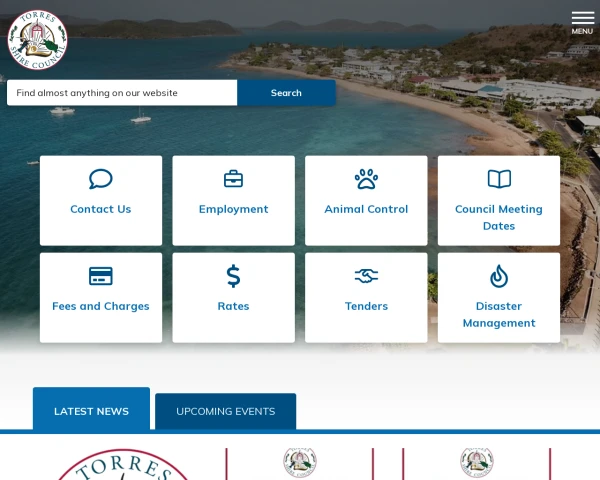Click the Employment briefcase icon
The height and width of the screenshot is (480, 600).
[233, 179]
